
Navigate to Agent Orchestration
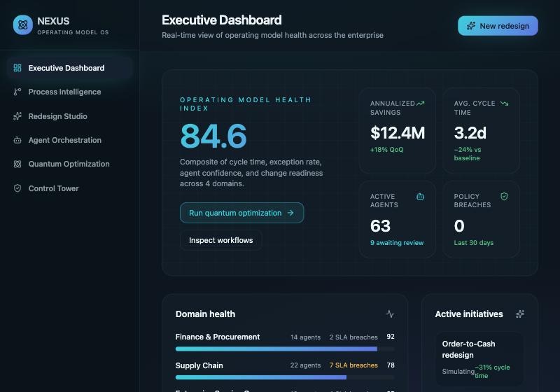(69, 140)
